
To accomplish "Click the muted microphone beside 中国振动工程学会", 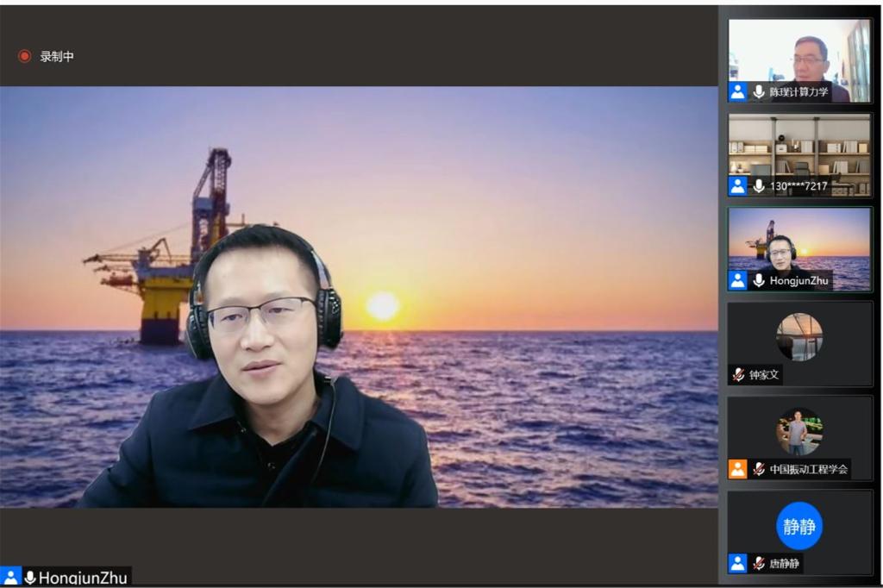I will [x=759, y=469].
